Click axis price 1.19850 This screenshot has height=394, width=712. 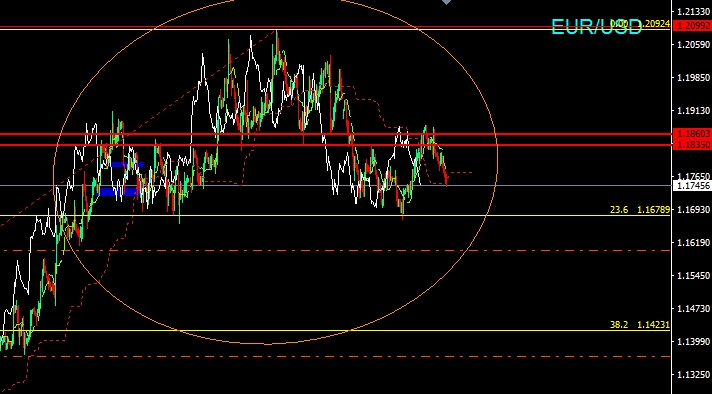click(x=693, y=77)
